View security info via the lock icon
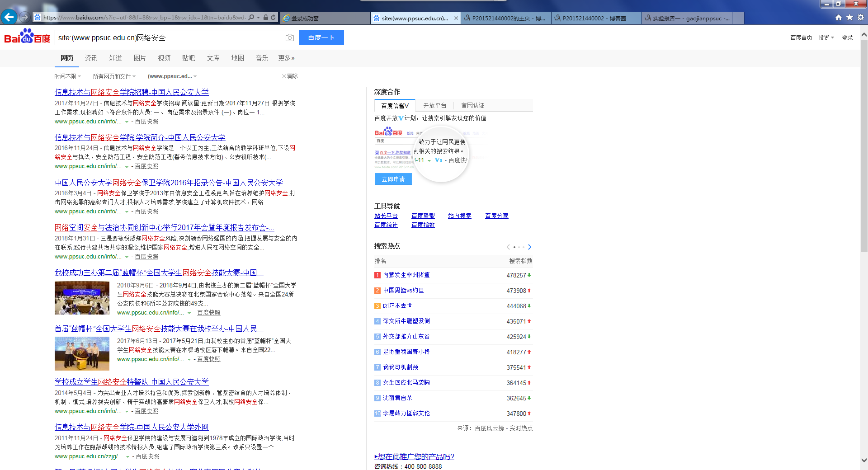Viewport: 868px width, 470px height. pos(266,18)
